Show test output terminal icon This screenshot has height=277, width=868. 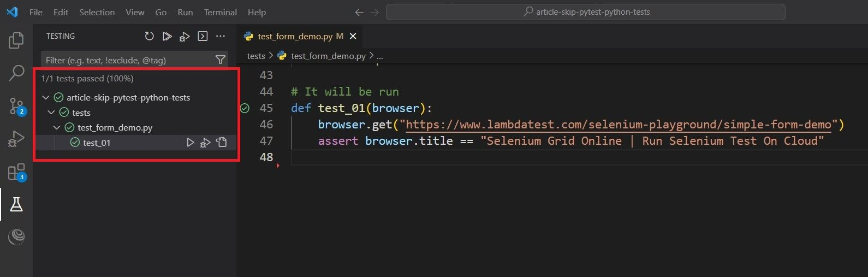pos(203,36)
